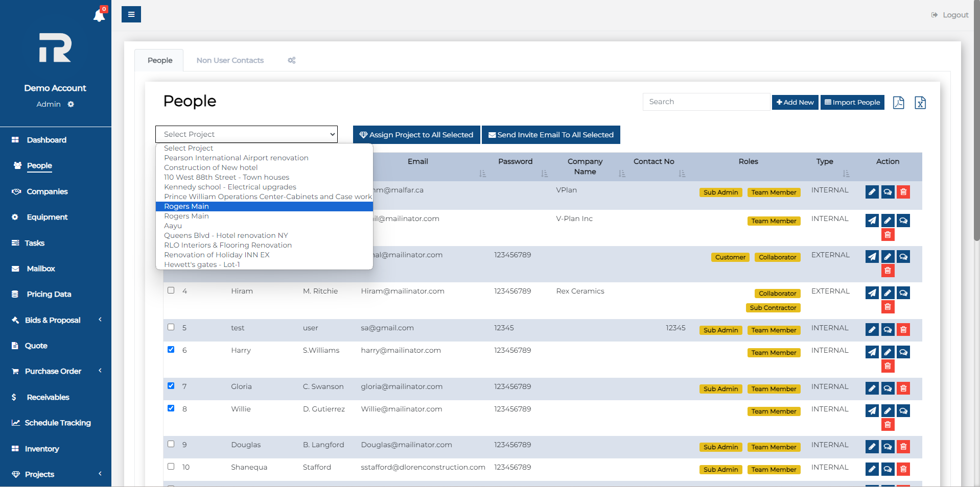Delete the test user row
Image resolution: width=980 pixels, height=487 pixels.
[x=903, y=330]
